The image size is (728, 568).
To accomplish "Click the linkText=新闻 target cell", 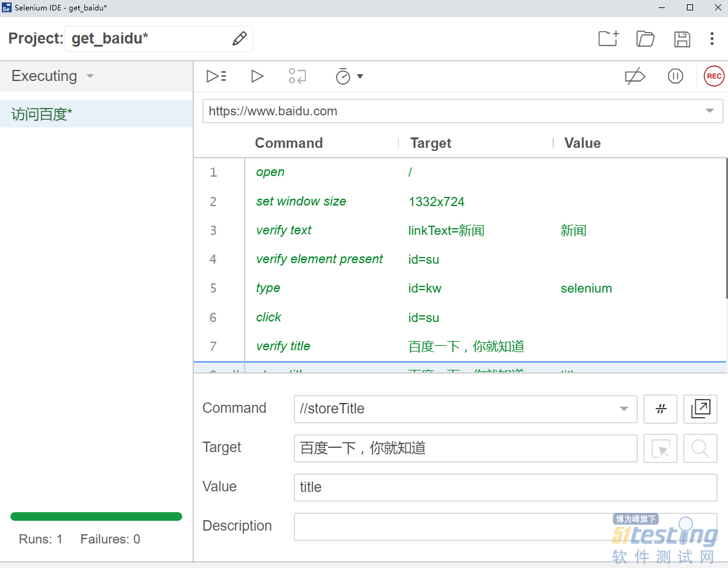I will coord(446,231).
